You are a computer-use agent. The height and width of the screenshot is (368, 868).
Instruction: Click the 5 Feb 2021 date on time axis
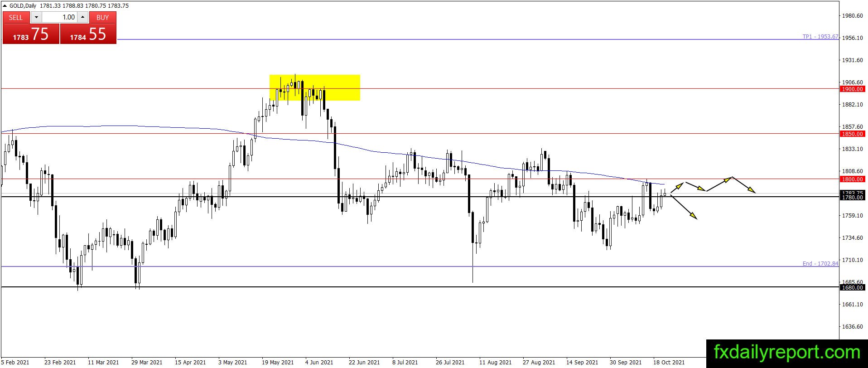pyautogui.click(x=15, y=362)
